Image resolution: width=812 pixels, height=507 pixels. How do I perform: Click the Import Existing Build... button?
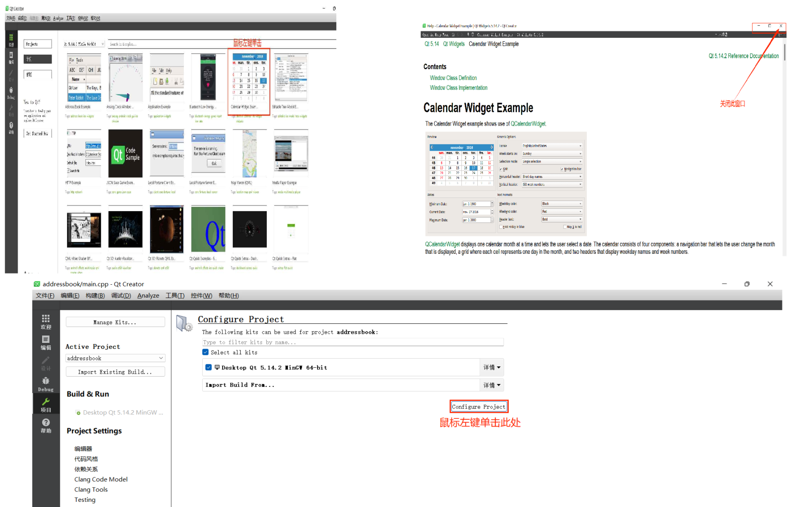[x=115, y=372]
